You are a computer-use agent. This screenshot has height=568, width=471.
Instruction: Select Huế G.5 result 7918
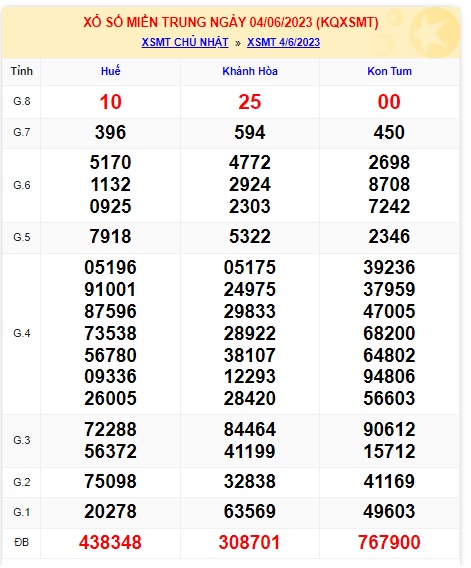[x=111, y=237]
